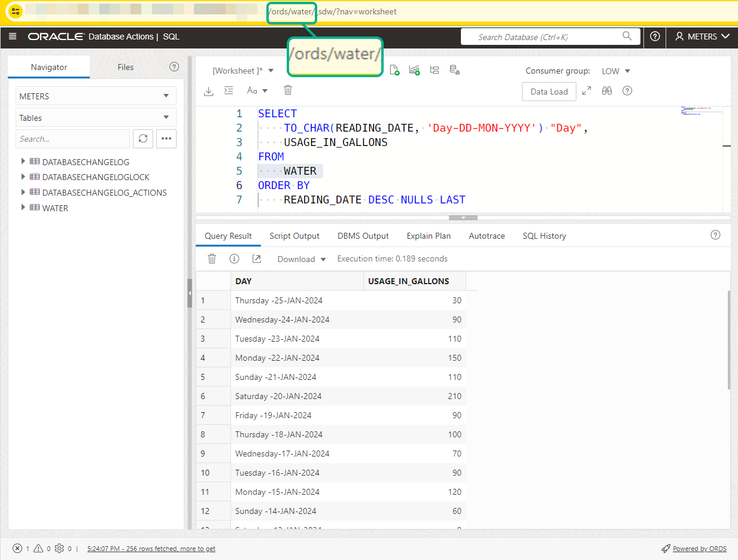
Task: Open the [Worksheet] dropdown menu
Action: (243, 71)
